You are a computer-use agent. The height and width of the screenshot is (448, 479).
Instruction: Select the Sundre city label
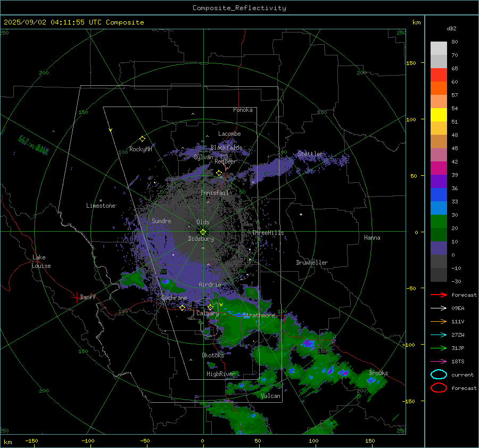[x=161, y=221]
